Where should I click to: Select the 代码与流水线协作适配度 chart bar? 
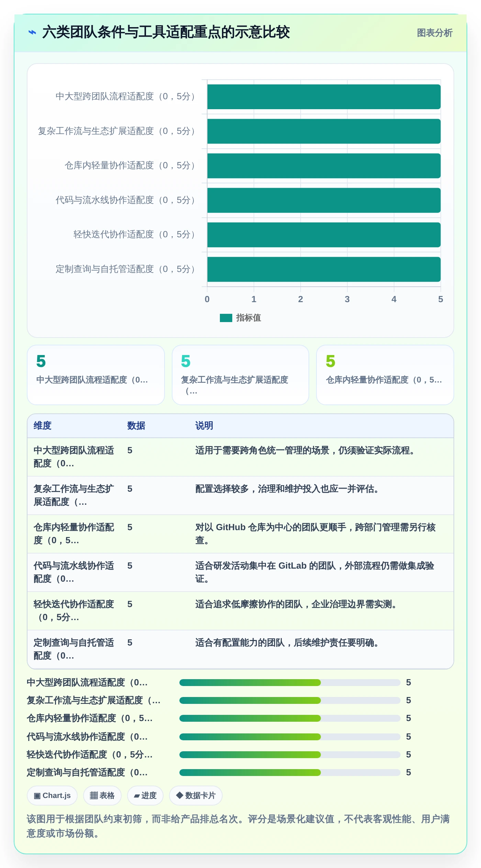pyautogui.click(x=324, y=200)
